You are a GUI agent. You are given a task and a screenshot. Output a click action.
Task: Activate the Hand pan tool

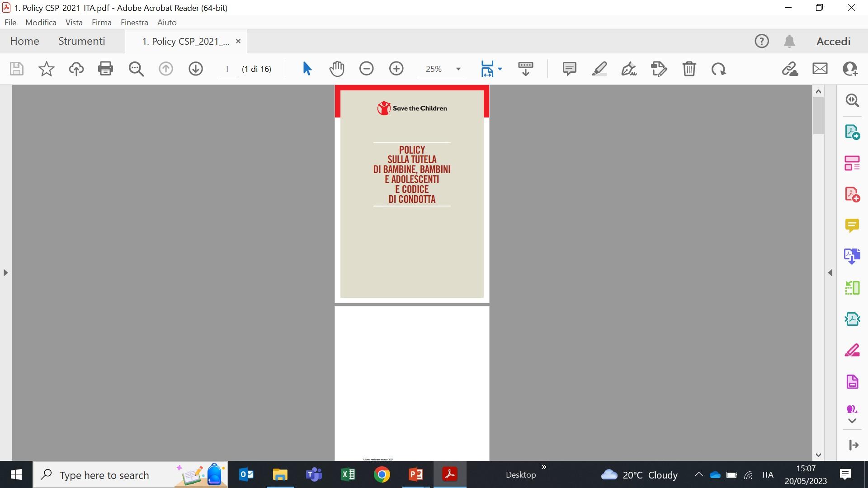pyautogui.click(x=337, y=69)
